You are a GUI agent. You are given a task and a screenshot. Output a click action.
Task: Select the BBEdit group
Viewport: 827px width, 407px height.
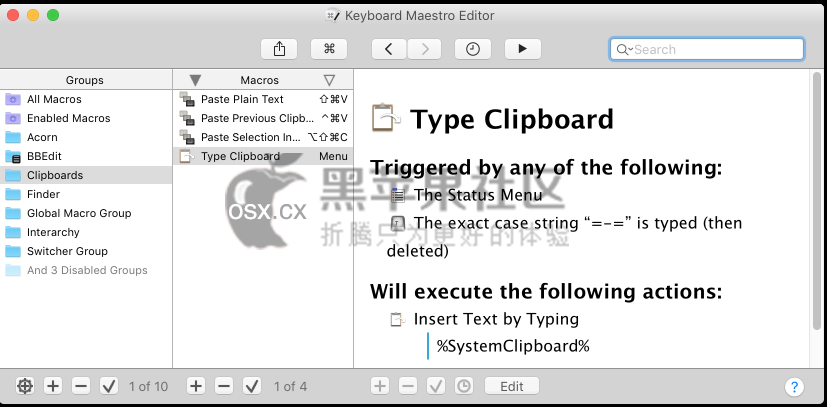click(x=86, y=156)
